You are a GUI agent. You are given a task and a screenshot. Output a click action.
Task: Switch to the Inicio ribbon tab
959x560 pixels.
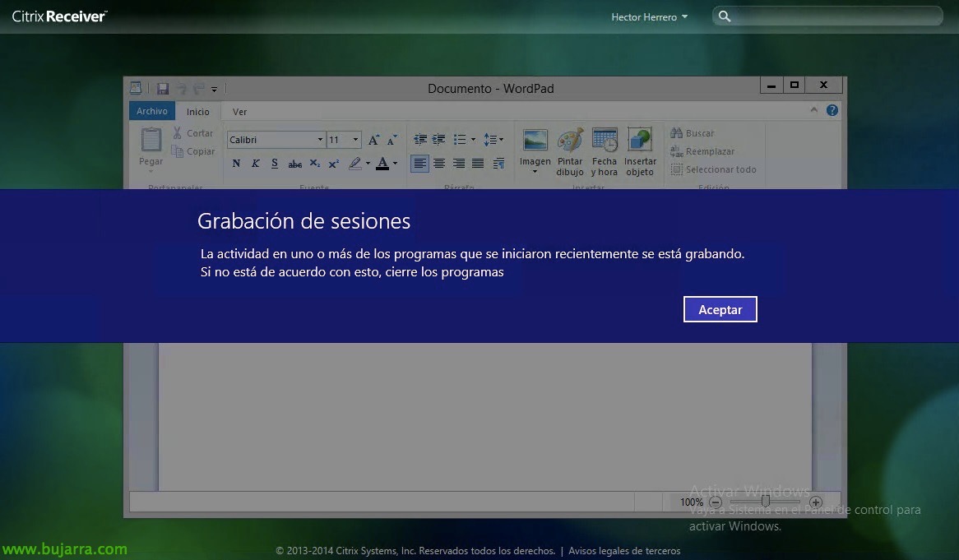click(x=197, y=112)
